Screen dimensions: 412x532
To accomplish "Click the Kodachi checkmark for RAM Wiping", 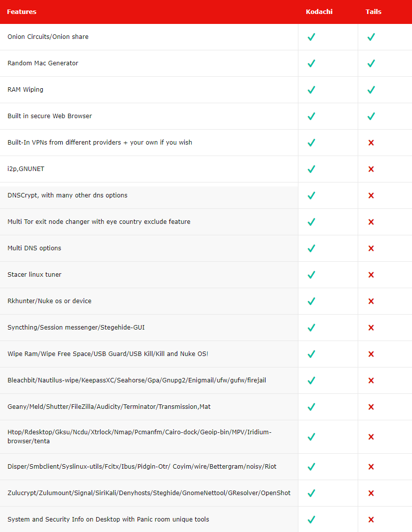I will coord(311,90).
